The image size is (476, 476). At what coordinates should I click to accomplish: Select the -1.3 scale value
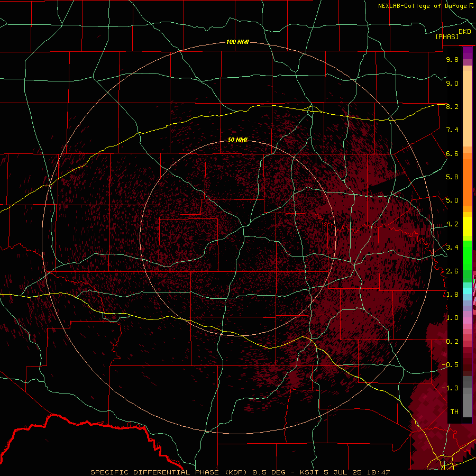point(451,388)
